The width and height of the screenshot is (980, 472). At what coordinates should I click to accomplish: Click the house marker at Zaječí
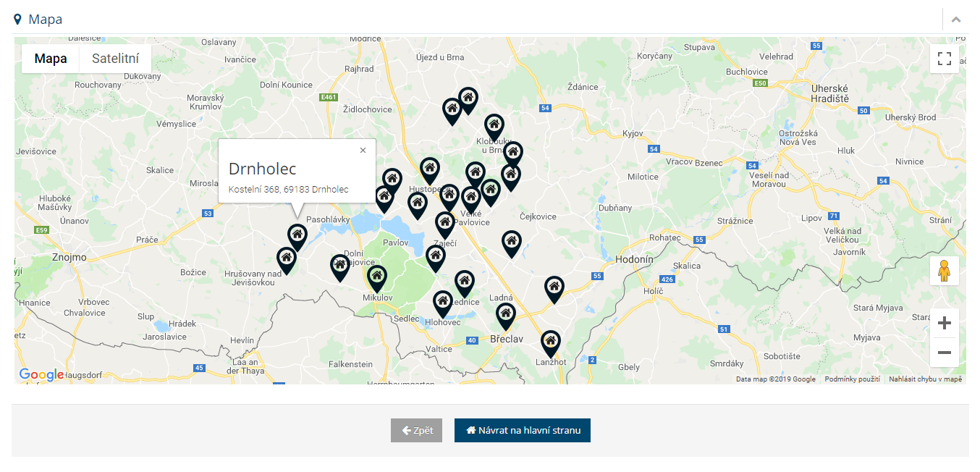tap(445, 224)
